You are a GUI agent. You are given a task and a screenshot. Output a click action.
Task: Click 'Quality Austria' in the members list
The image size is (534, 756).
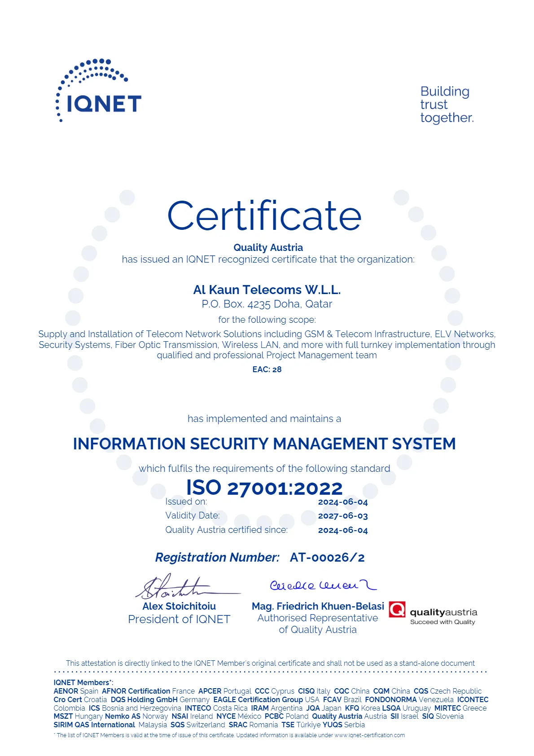pos(337,716)
